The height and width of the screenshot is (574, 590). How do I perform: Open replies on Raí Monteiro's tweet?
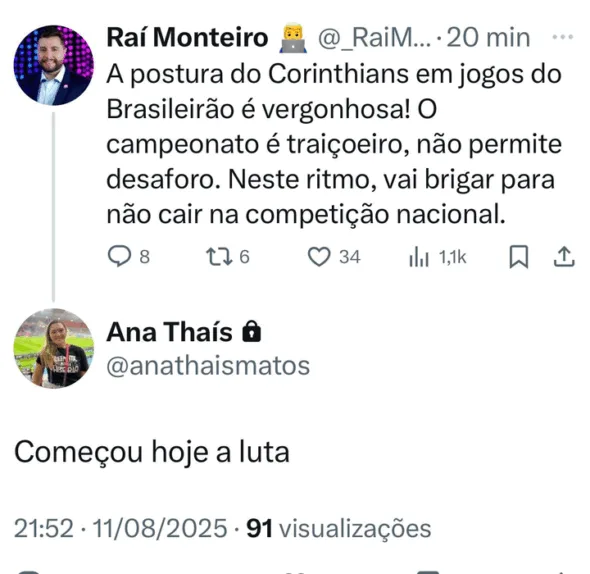(129, 257)
